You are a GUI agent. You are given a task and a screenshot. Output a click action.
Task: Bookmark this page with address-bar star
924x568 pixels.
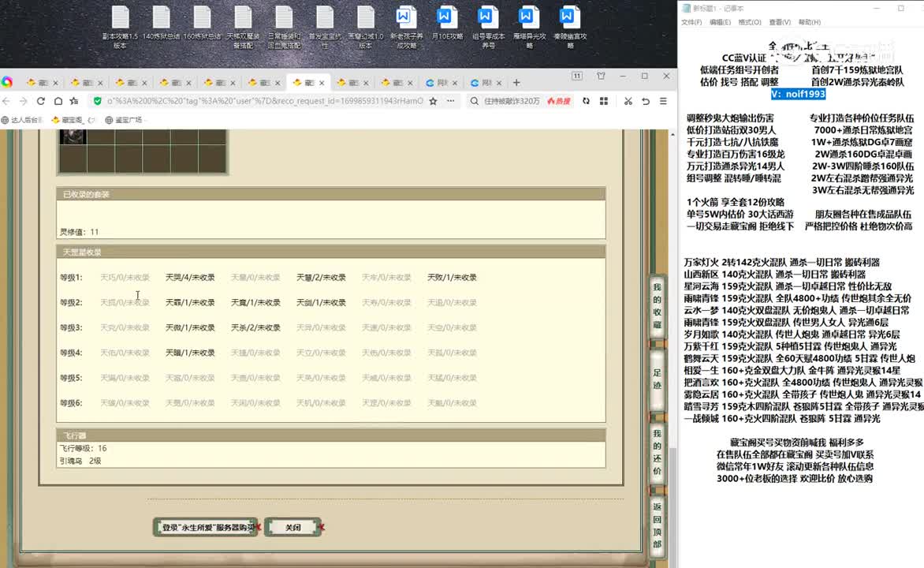coord(433,101)
